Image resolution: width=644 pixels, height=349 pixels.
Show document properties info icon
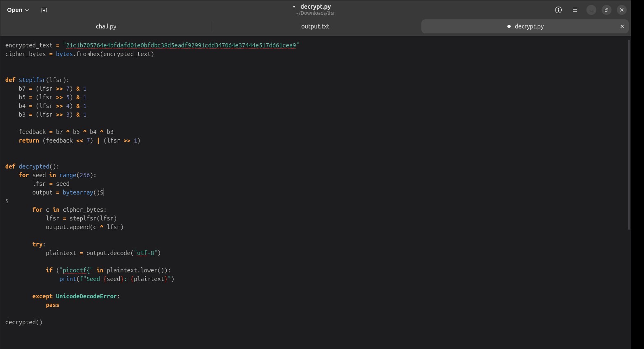coord(558,10)
